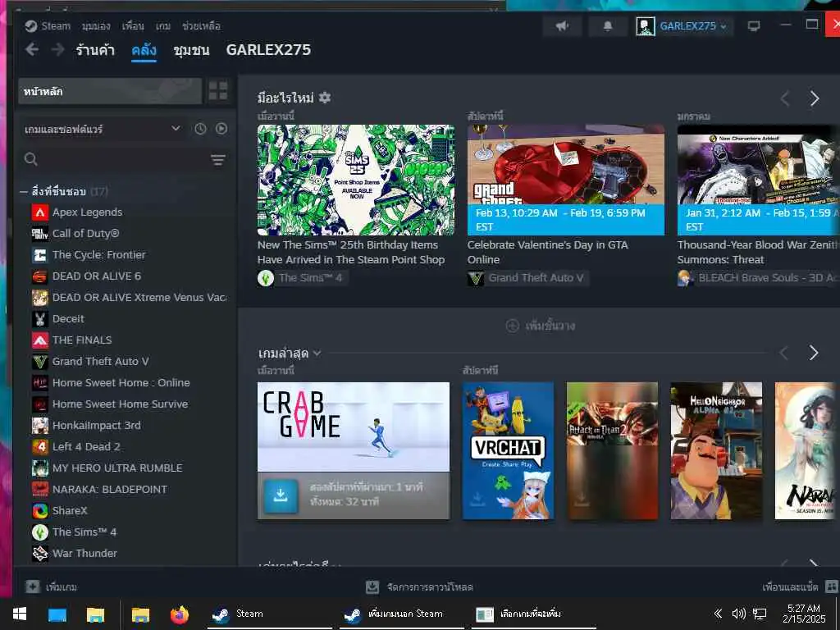The width and height of the screenshot is (840, 630).
Task: Select NARAKA: BLADEPOINT in list
Action: [x=110, y=489]
